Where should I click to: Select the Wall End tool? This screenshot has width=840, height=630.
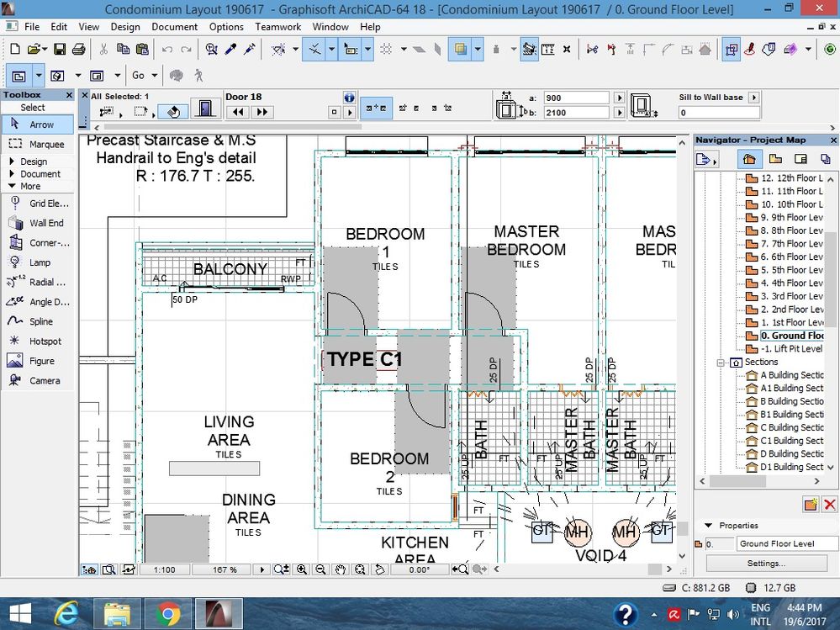pyautogui.click(x=39, y=223)
